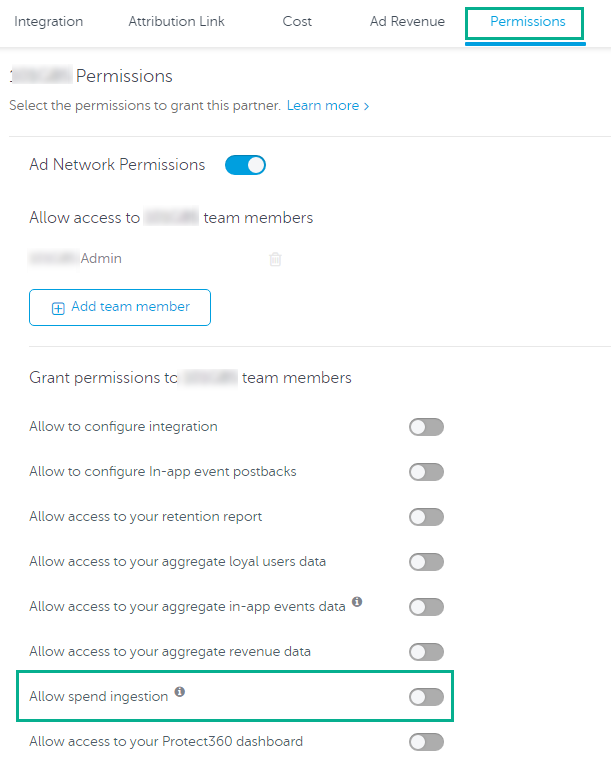Open the Ad Revenue tab

point(407,22)
